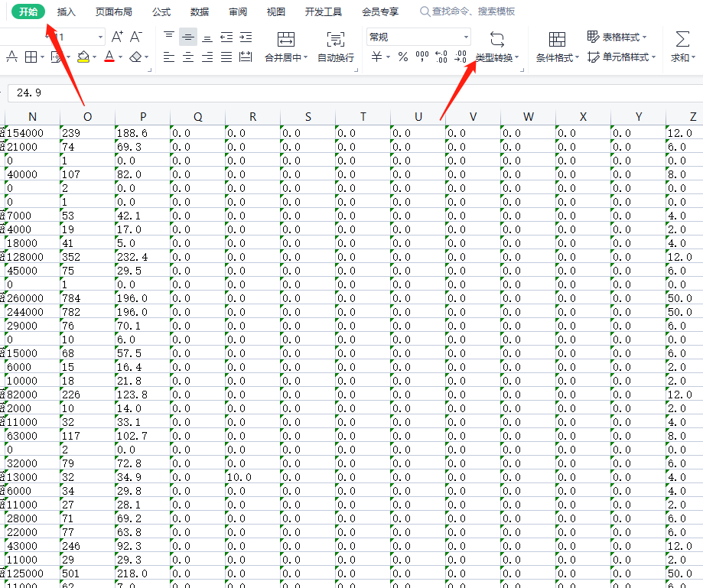Expand the 类型转换 dropdown
The image size is (703, 588).
517,57
